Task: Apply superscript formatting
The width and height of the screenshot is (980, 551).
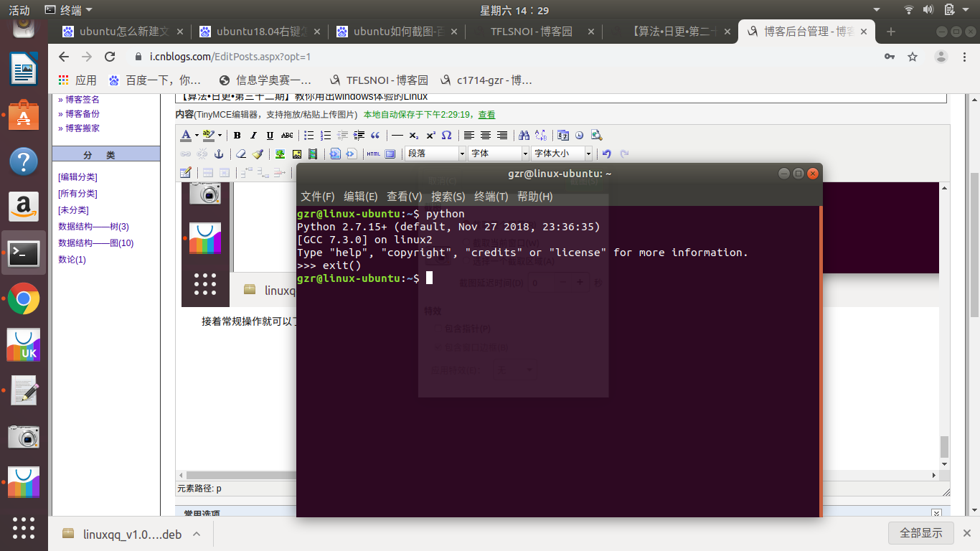Action: pos(430,136)
